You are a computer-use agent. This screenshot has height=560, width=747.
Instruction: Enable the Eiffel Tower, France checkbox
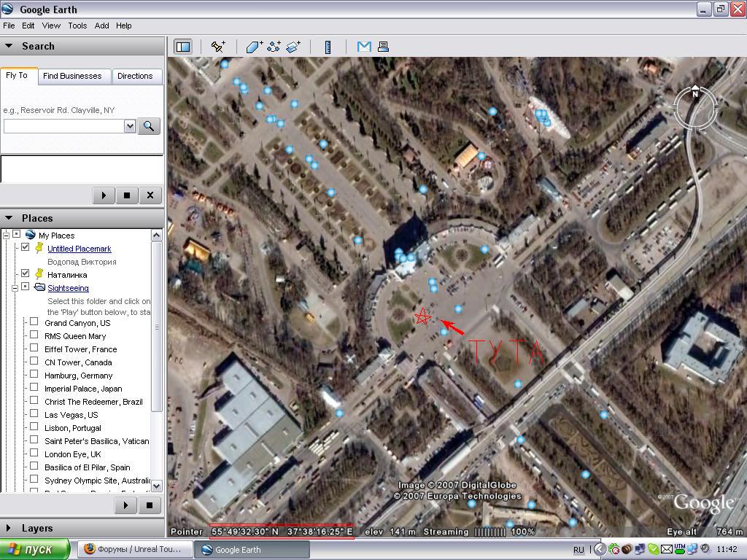(34, 349)
